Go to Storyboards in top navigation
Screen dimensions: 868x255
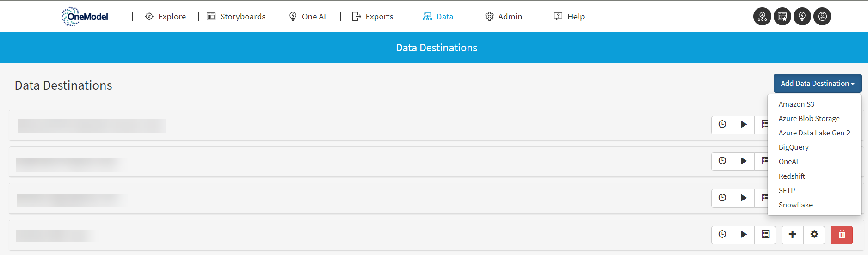tap(236, 17)
